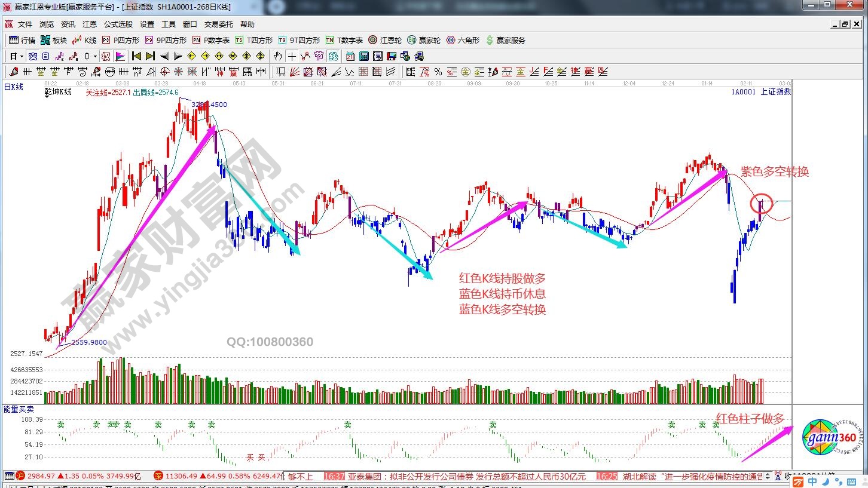Toggle the P四方形 view

point(121,40)
